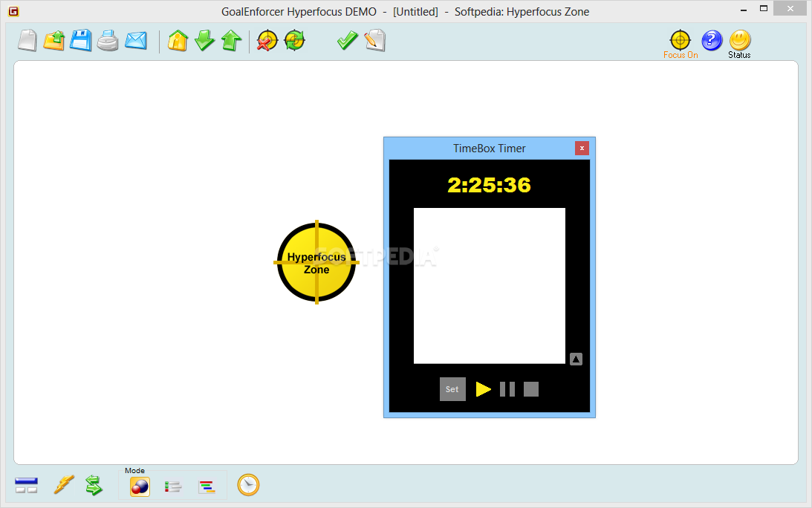Open the timer with the clock icon
The image size is (812, 508).
248,485
